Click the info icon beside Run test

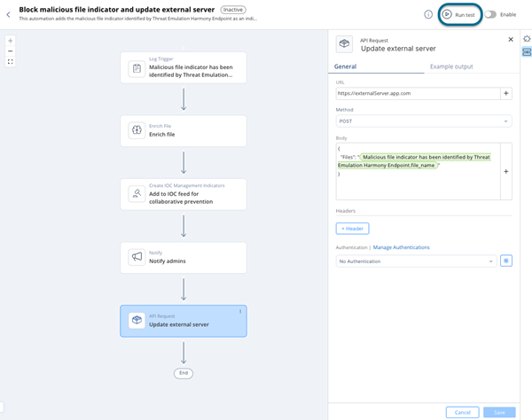(427, 14)
